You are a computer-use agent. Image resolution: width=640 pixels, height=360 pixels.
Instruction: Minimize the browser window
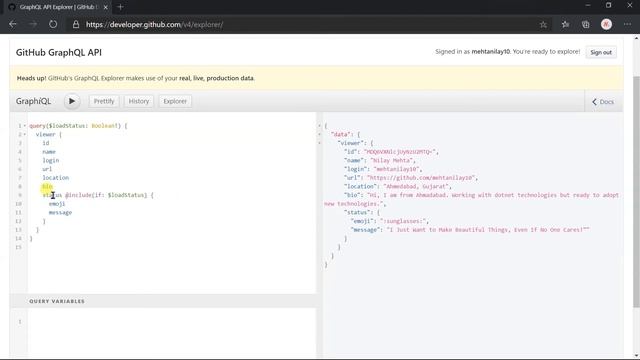point(588,6)
